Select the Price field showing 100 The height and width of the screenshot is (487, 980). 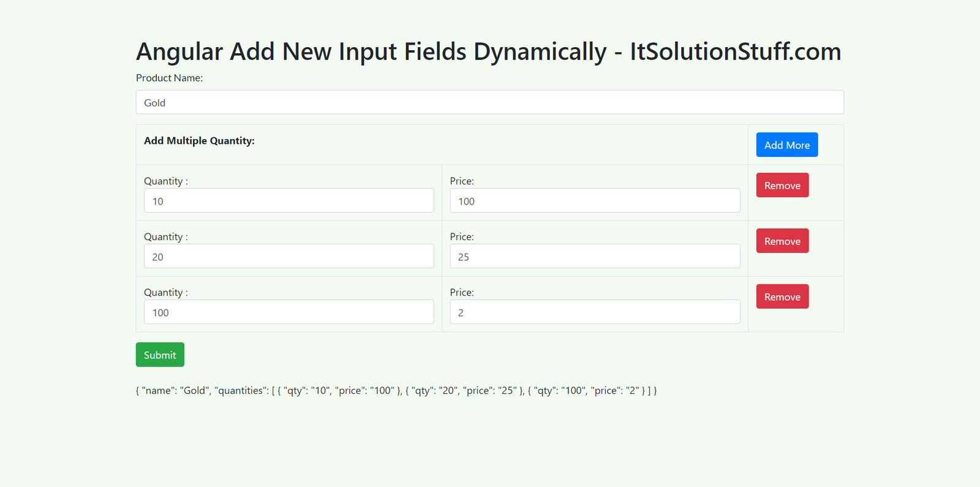(594, 201)
